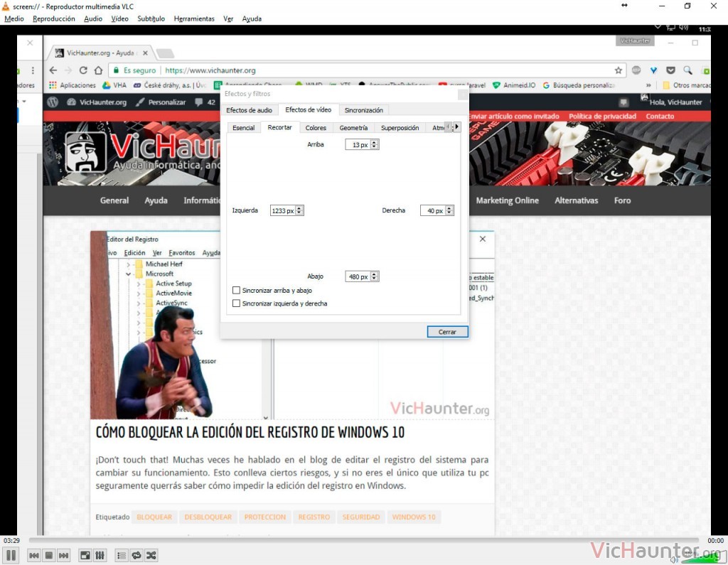The image size is (728, 565).
Task: Jump to the previous media item
Action: [34, 555]
